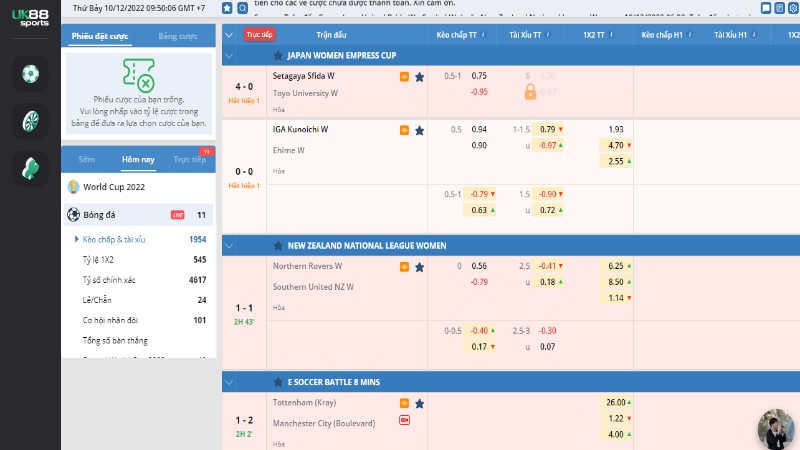This screenshot has height=450, width=800.
Task: Select draw odds 1.14 for Northern Rovers match
Action: (x=616, y=298)
